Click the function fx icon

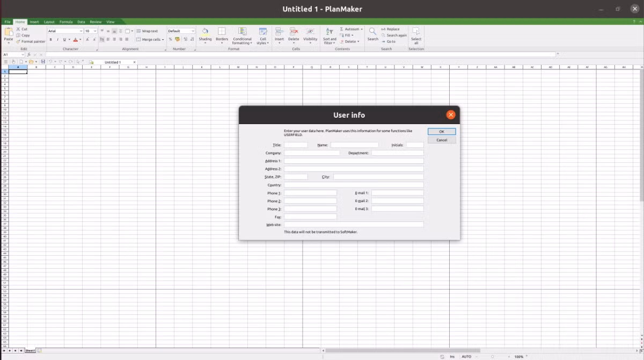tap(29, 55)
